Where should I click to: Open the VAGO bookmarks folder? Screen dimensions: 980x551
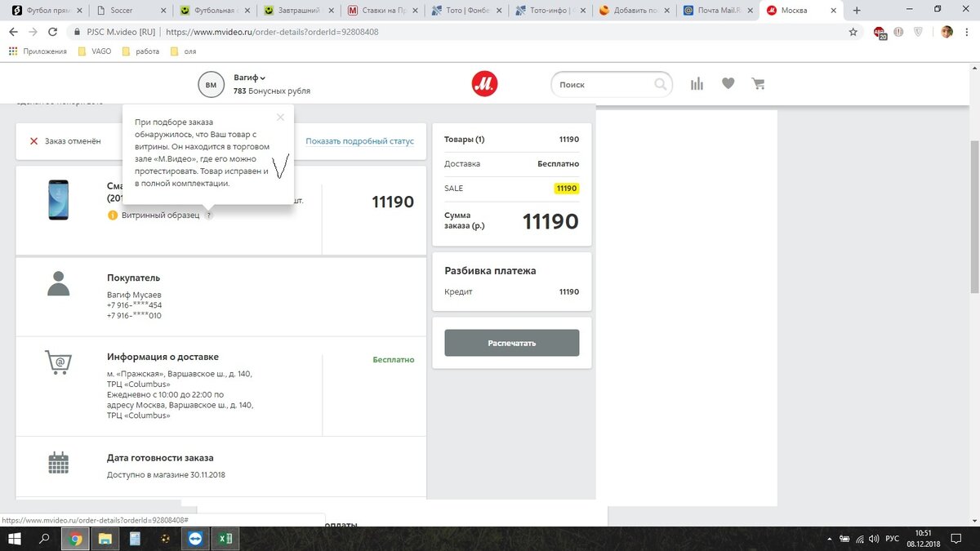pyautogui.click(x=95, y=51)
